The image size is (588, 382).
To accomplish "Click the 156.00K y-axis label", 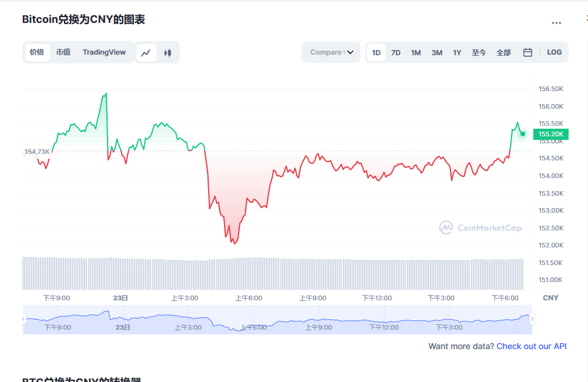I will coord(551,106).
